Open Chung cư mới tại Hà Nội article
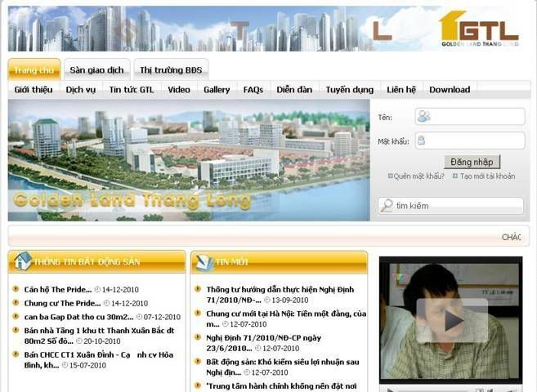 [286, 318]
